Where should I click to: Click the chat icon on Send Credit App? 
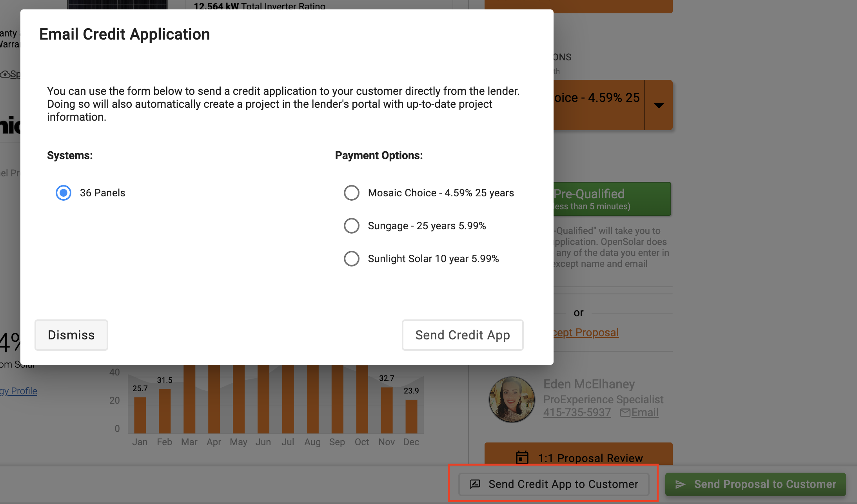point(475,484)
